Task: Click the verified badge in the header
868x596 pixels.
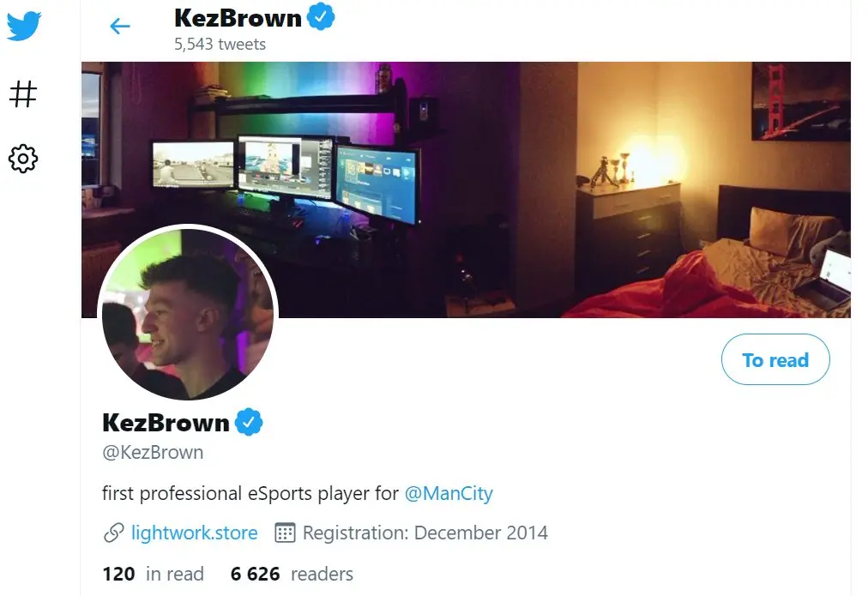Action: [x=321, y=16]
